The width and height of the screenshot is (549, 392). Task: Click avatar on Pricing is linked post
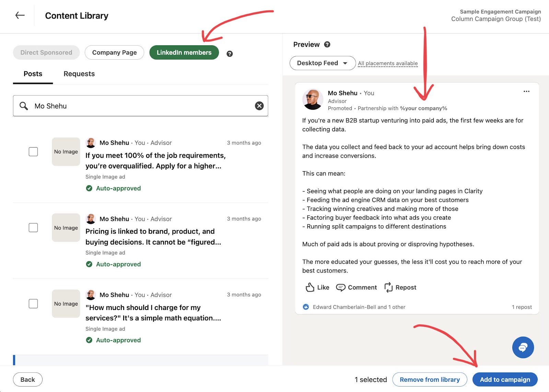91,219
